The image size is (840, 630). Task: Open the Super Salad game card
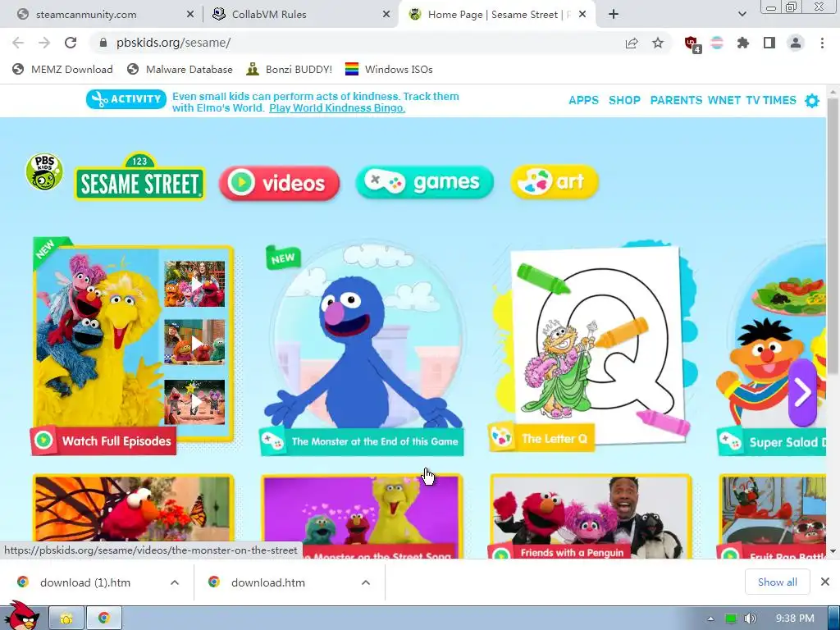pos(772,349)
